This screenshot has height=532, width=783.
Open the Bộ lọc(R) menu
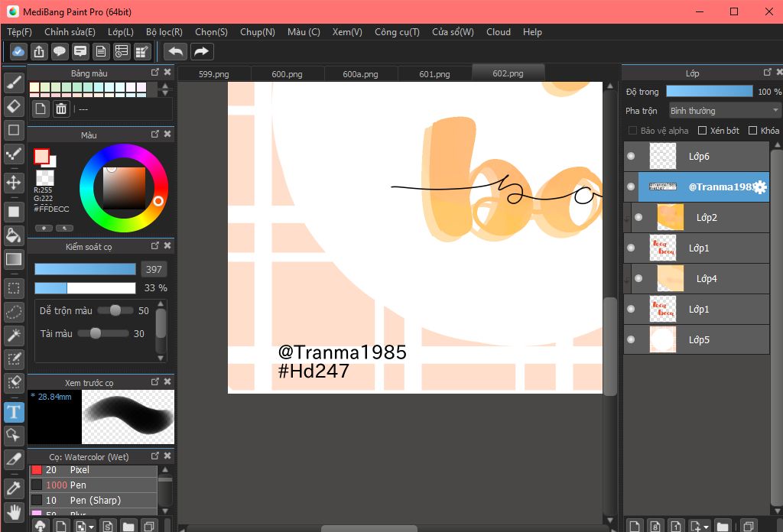164,32
